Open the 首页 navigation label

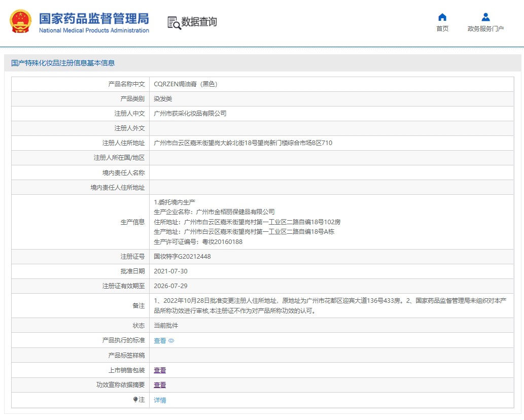pyautogui.click(x=442, y=29)
